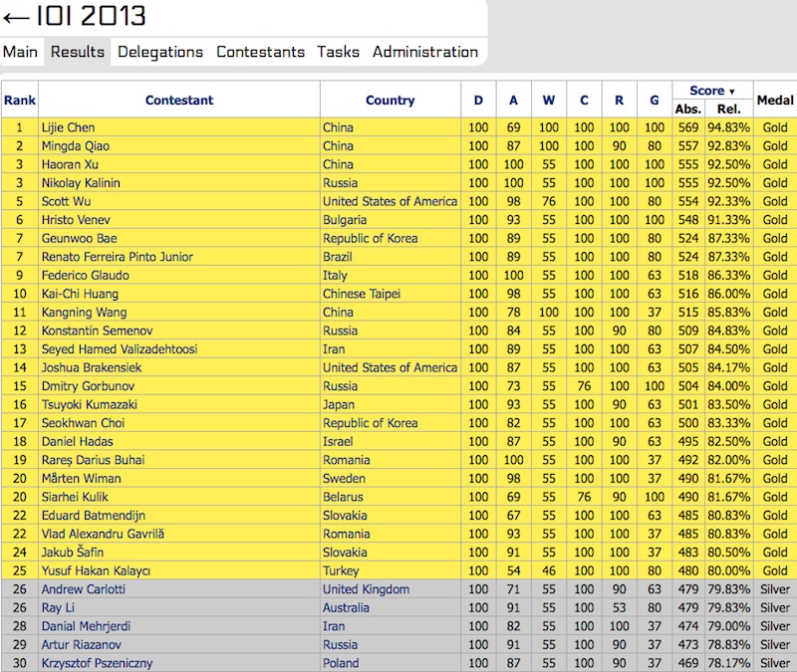Image resolution: width=797 pixels, height=672 pixels.
Task: Select the Administration tab
Action: (424, 52)
